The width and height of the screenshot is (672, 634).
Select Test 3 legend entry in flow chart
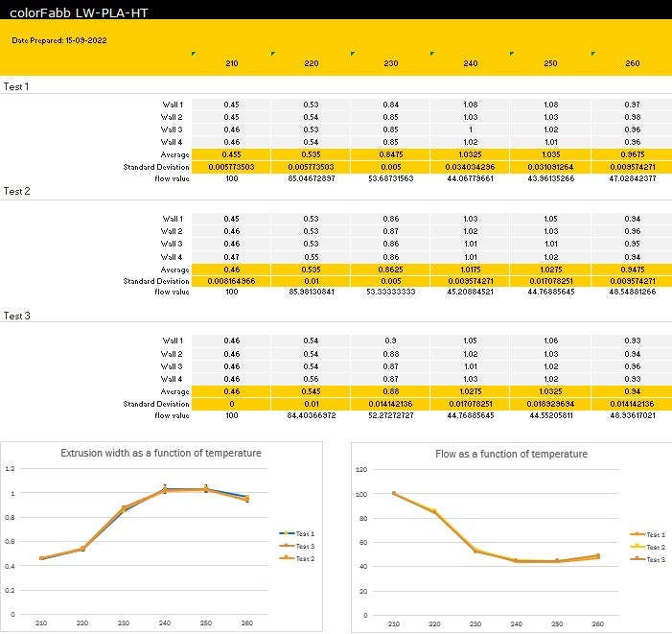[x=648, y=559]
